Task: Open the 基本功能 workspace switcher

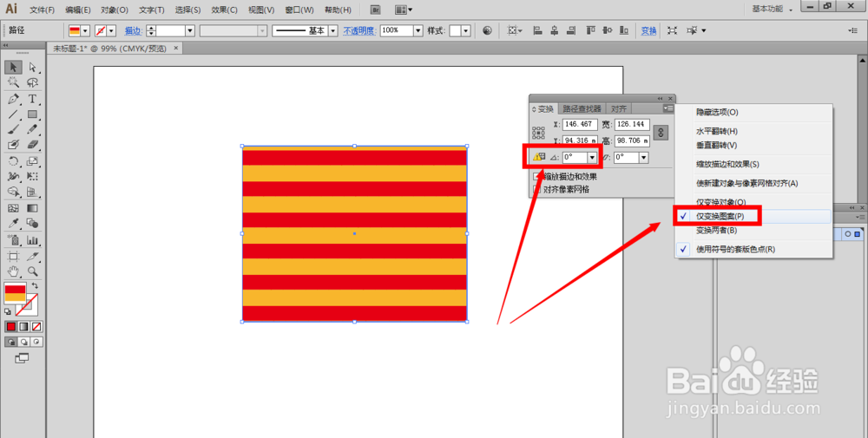Action: pos(772,9)
